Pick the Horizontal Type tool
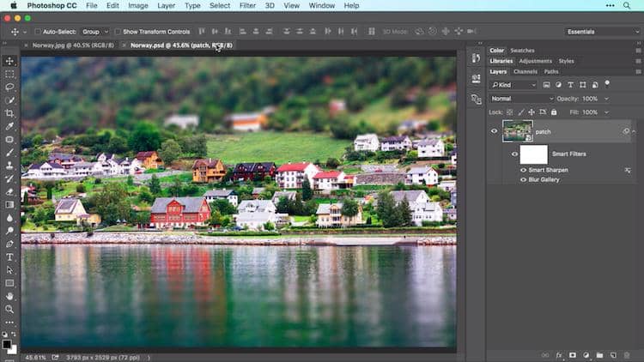This screenshot has width=644, height=362. pos(9,256)
